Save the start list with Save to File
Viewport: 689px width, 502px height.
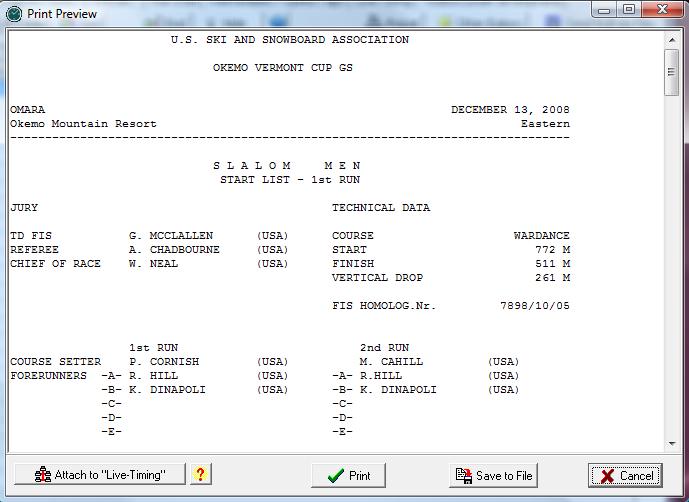pos(493,475)
